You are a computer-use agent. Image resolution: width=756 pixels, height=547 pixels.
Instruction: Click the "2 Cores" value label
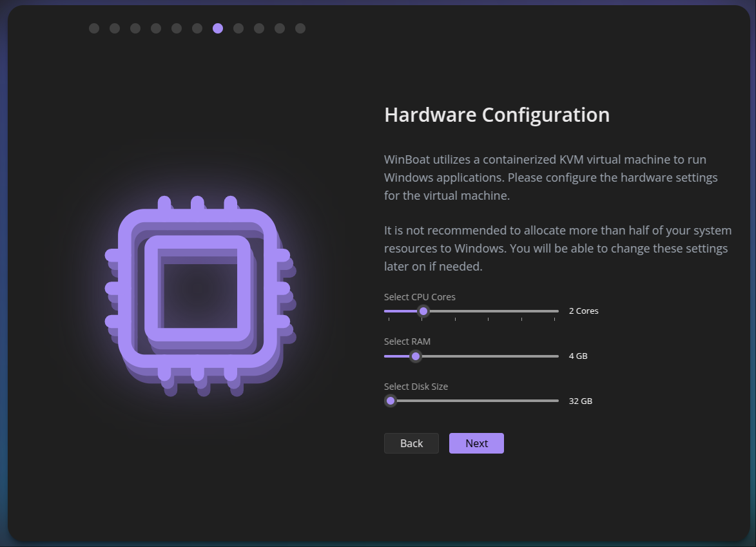point(583,311)
